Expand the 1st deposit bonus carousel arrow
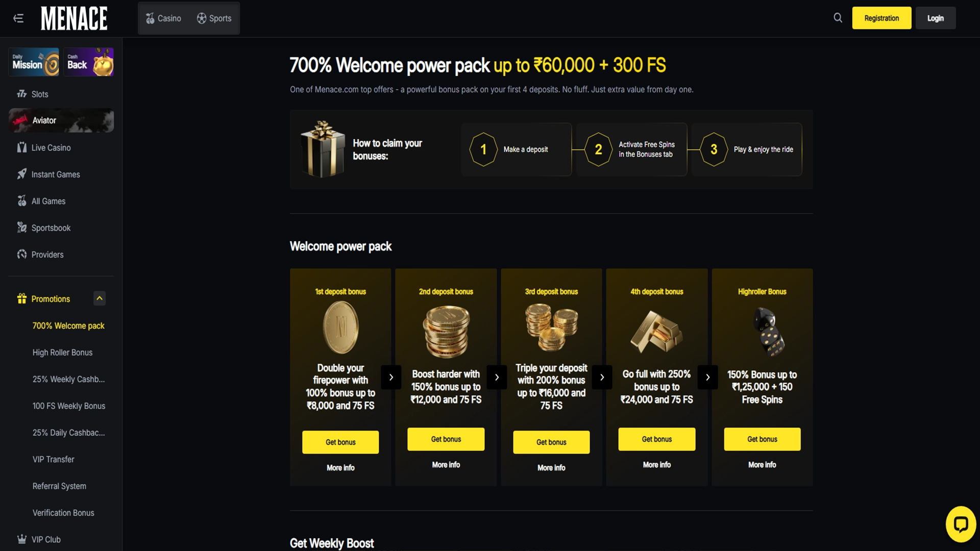Viewport: 980px width, 551px height. (391, 377)
